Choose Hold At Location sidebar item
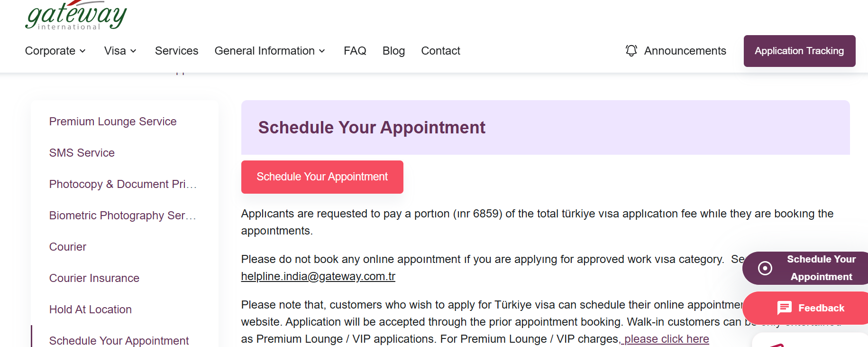The width and height of the screenshot is (868, 347). [x=91, y=309]
